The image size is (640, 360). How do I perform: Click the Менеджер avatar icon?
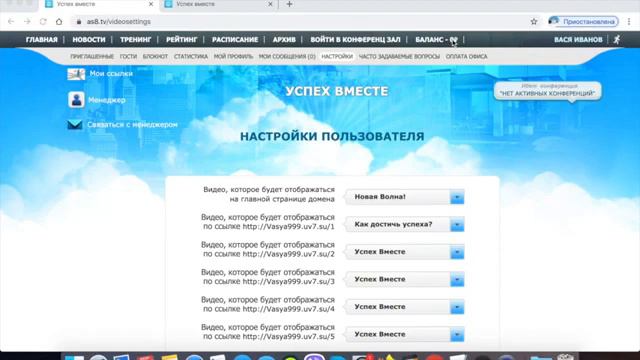tap(76, 100)
